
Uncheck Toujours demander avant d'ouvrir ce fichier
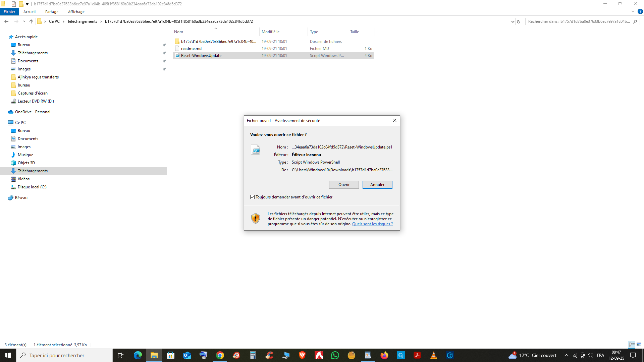252,197
